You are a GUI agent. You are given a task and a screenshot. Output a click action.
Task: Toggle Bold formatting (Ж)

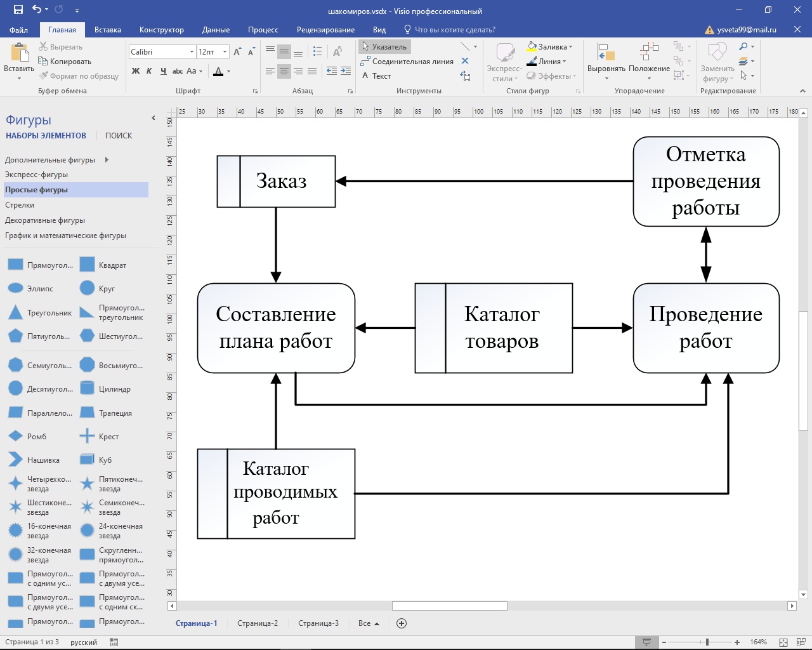tap(136, 71)
